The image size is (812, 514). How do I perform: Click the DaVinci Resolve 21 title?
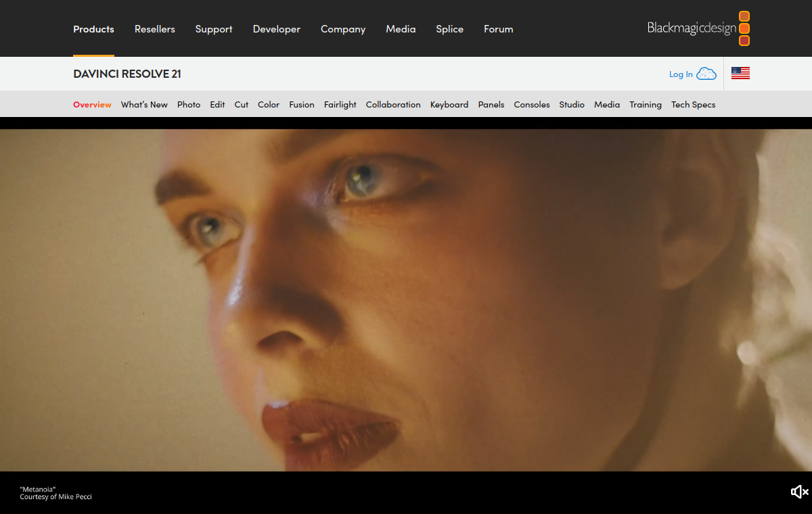(x=127, y=74)
